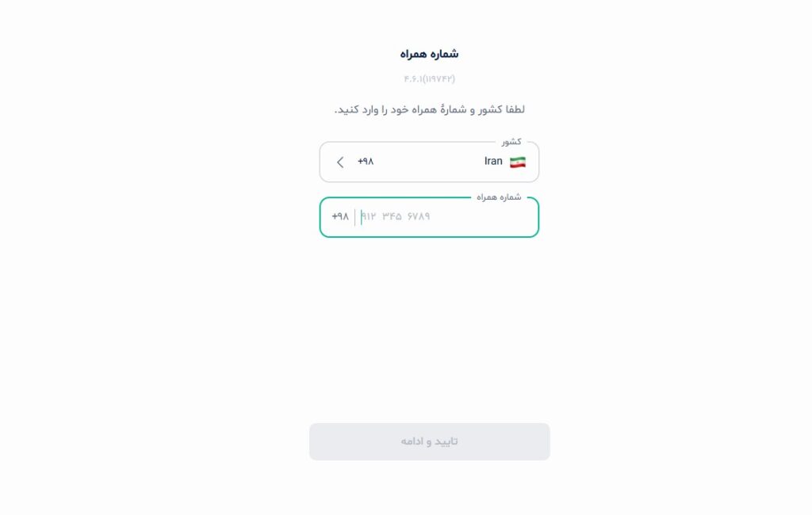Click the version number ۴.۶.۱(۱۹۷۴۲) text
This screenshot has height=515, width=812.
pyautogui.click(x=429, y=78)
